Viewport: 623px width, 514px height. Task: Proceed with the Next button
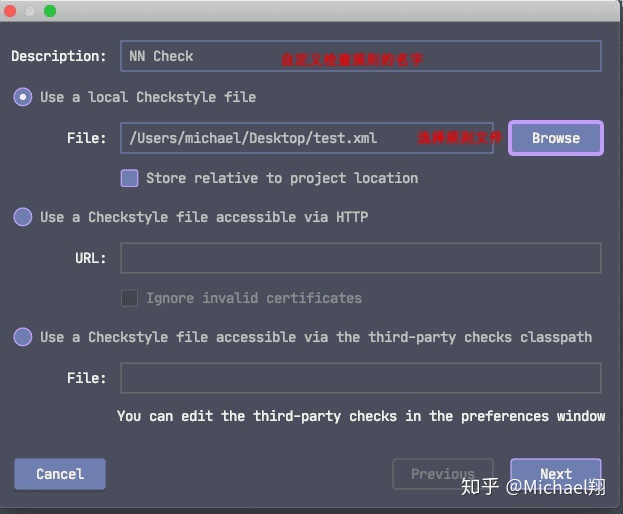click(x=556, y=474)
